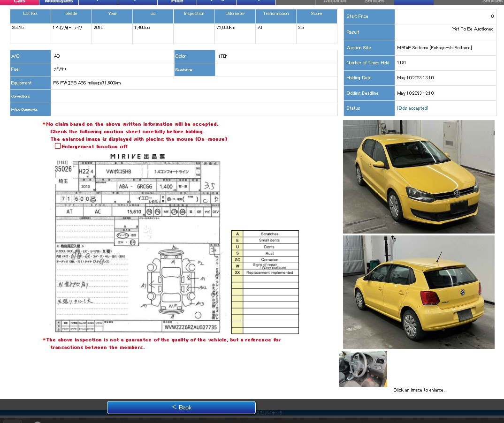504x423 pixels.
Task: View the interior dashboard thumbnail
Action: [363, 369]
